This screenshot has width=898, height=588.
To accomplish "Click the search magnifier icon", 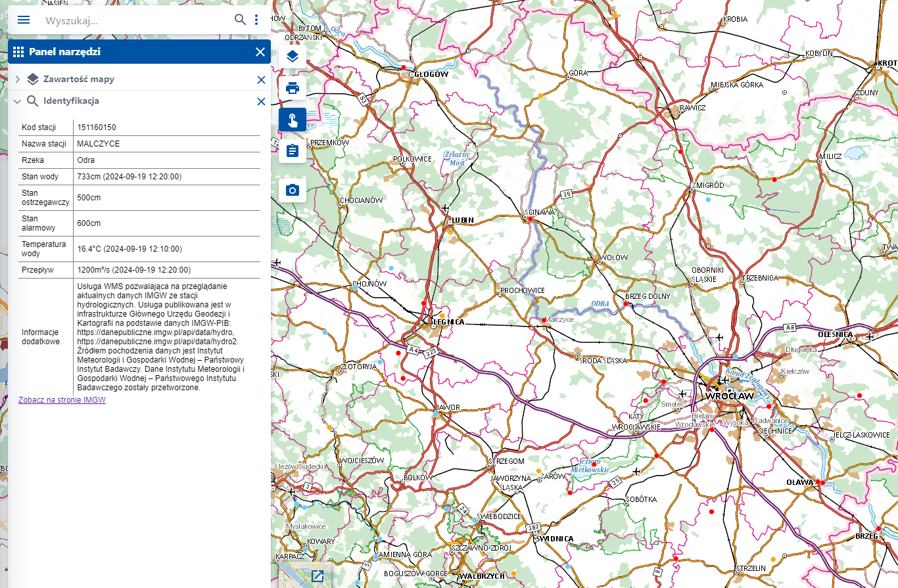I will (x=240, y=20).
